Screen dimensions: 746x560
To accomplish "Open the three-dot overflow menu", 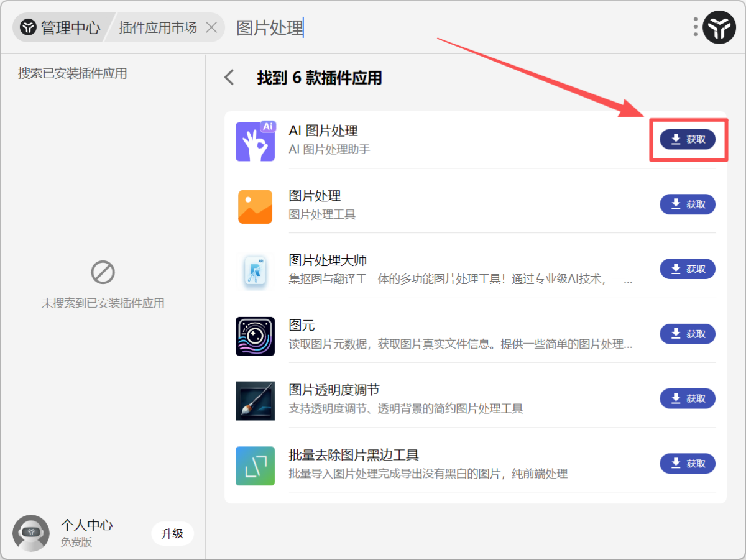I will point(694,27).
